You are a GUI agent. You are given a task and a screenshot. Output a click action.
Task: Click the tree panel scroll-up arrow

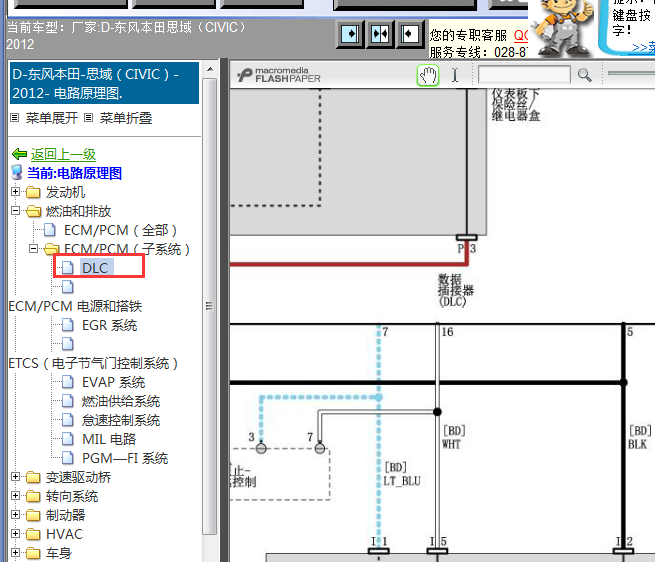click(x=210, y=69)
